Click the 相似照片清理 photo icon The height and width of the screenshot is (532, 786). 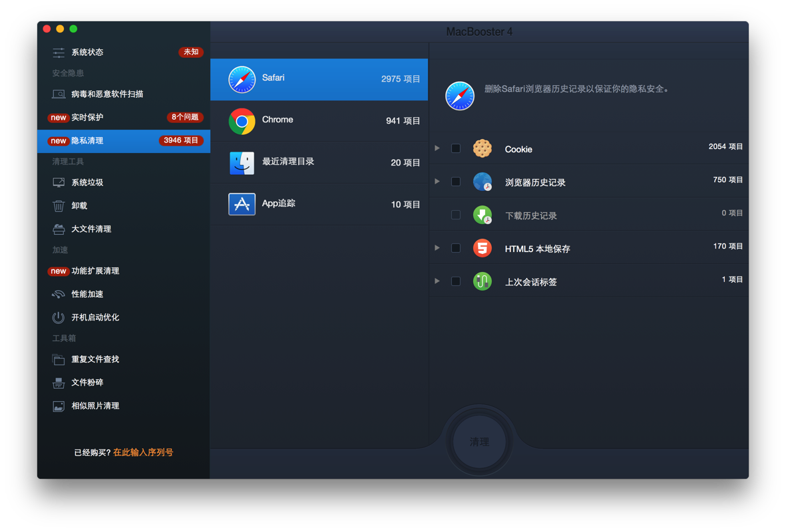[x=58, y=406]
